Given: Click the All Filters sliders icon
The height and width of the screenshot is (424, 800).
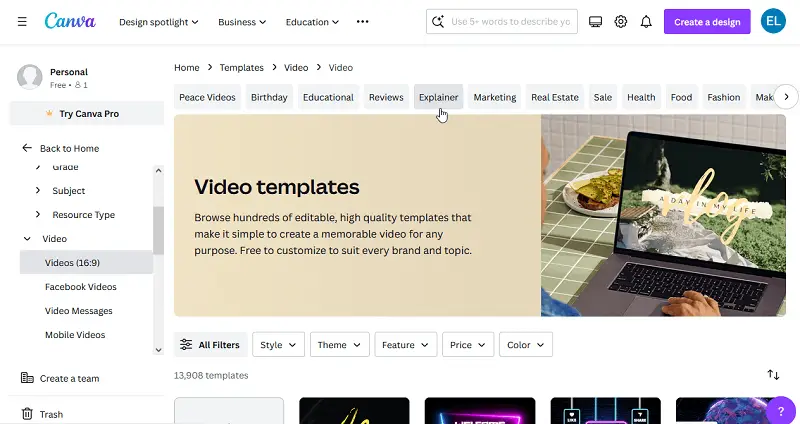Looking at the screenshot, I should pyautogui.click(x=186, y=344).
